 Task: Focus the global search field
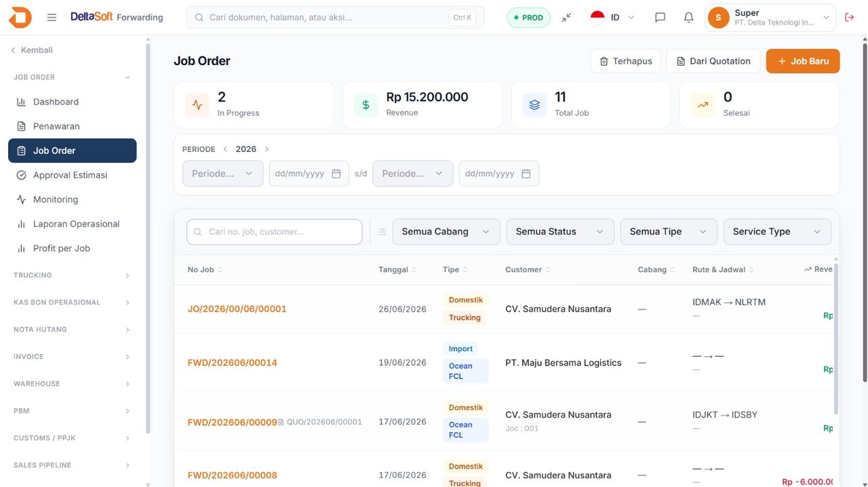[x=335, y=18]
